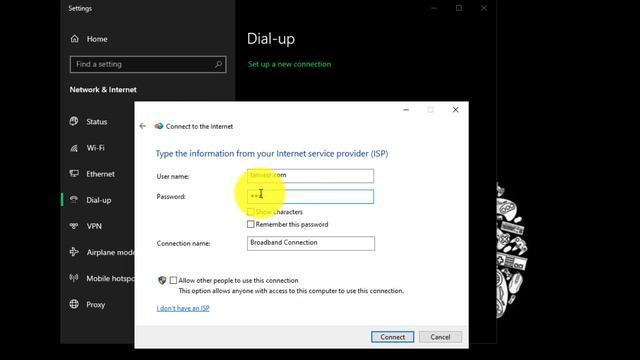
Task: Close the Connect to the Internet dialog
Action: [x=456, y=110]
